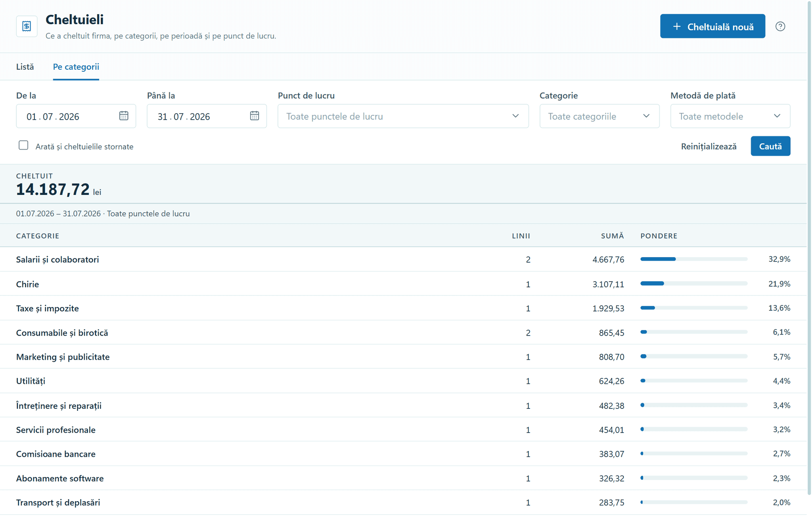Select the Întreținere și reparații row
The image size is (812, 517).
pyautogui.click(x=403, y=405)
